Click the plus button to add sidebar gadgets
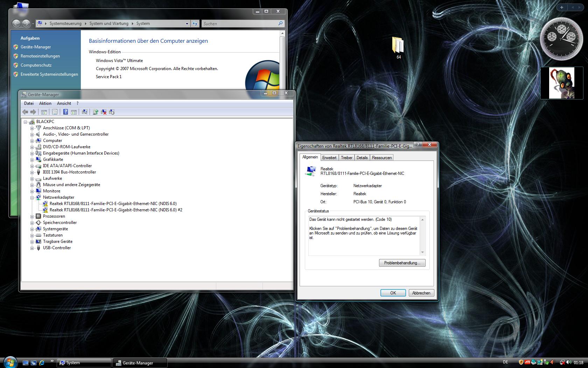 562,7
